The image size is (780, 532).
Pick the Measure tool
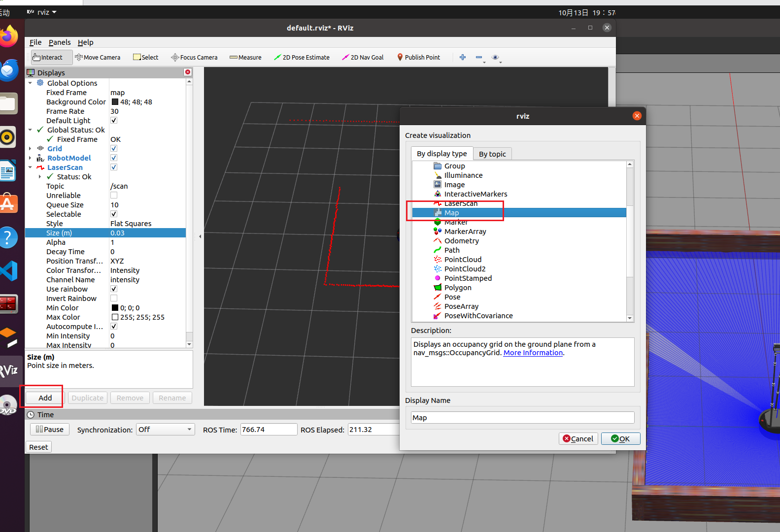tap(245, 58)
